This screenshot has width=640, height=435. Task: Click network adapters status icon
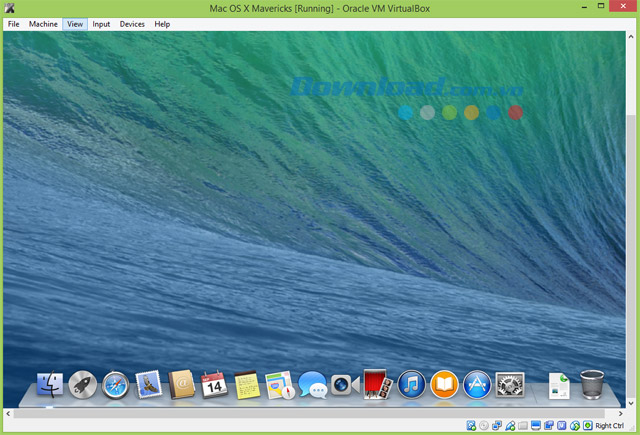497,426
